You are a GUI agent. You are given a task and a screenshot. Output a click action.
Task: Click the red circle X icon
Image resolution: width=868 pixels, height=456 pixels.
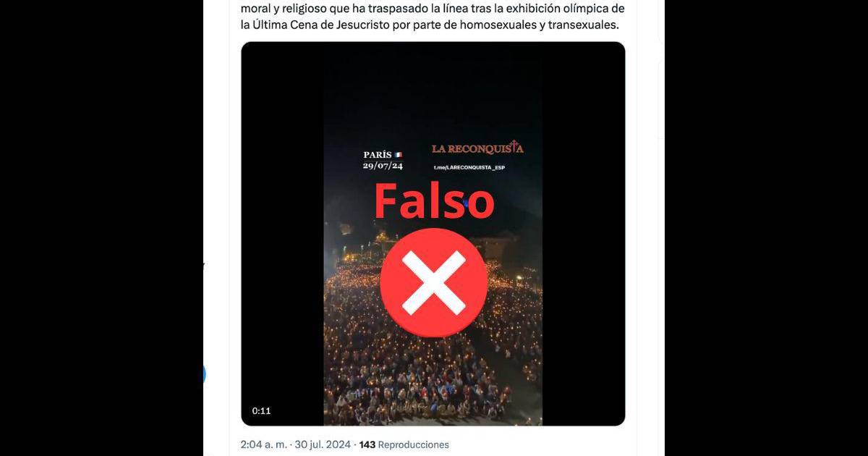tap(433, 282)
